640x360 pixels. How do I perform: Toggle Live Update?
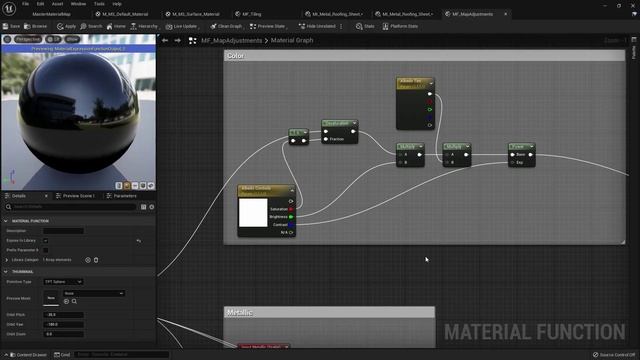[182, 26]
